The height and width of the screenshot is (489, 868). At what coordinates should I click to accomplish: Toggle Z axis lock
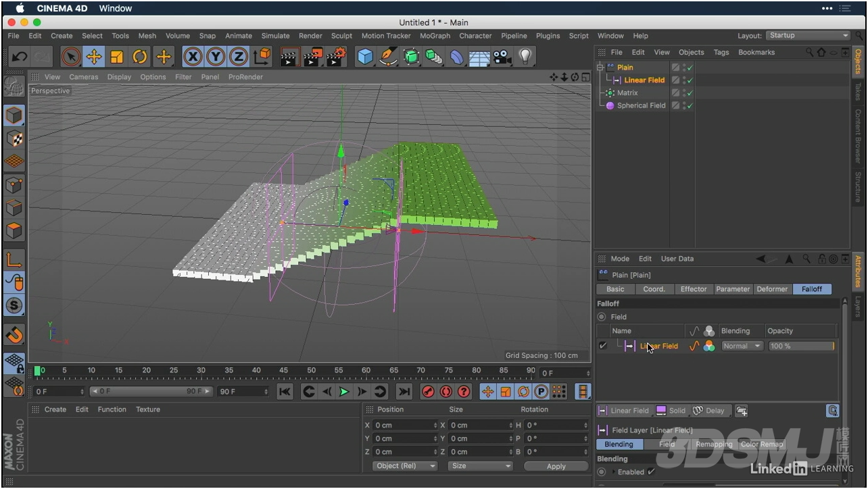[x=239, y=57]
